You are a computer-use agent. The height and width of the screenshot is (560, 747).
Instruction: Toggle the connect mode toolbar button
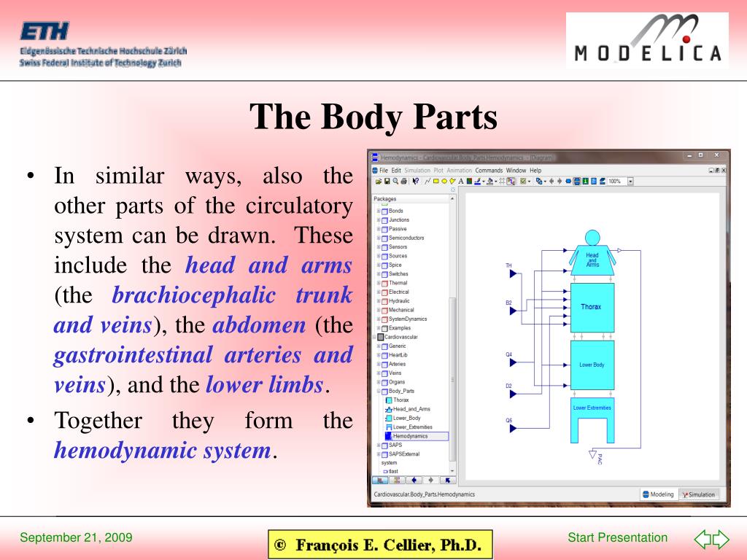point(511,181)
